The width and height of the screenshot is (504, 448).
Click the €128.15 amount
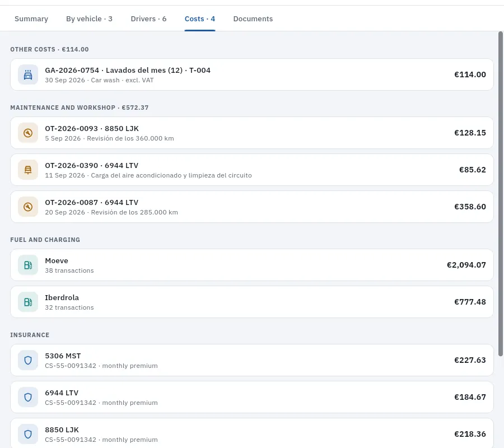(x=470, y=133)
